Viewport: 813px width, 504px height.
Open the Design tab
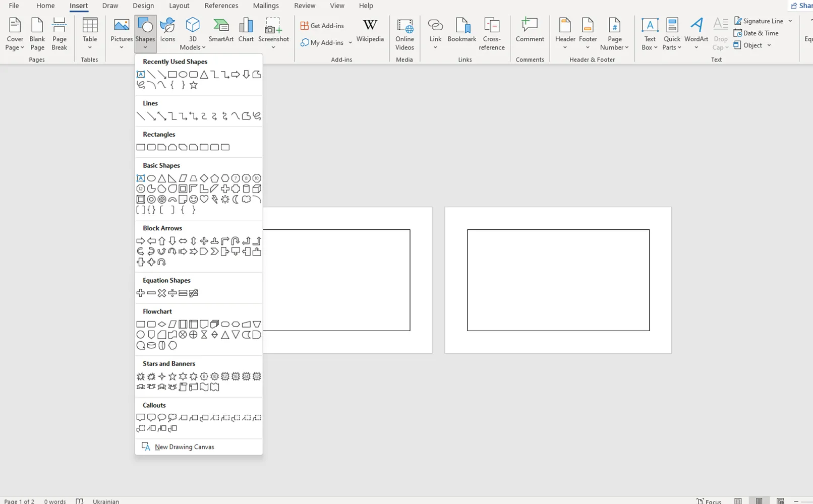click(143, 6)
